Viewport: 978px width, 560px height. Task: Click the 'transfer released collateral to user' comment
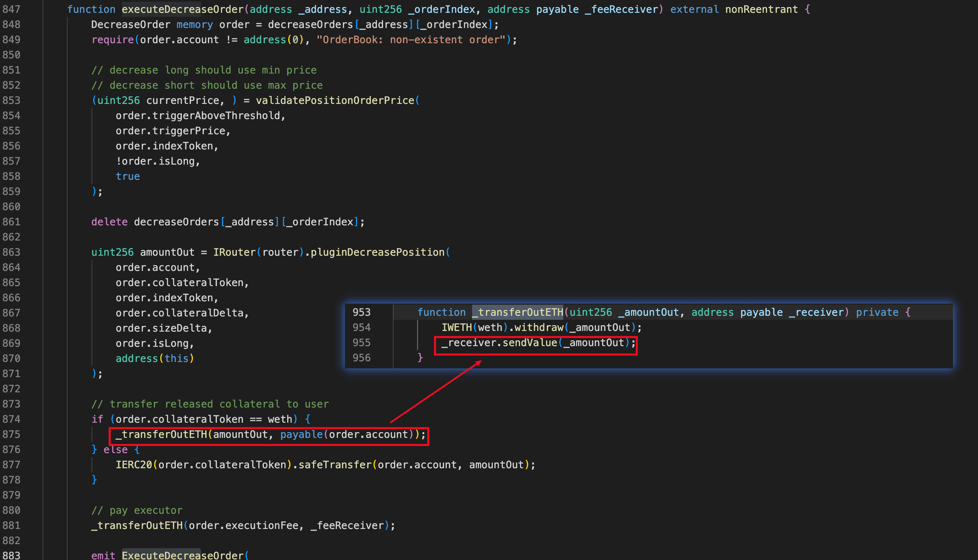click(210, 404)
